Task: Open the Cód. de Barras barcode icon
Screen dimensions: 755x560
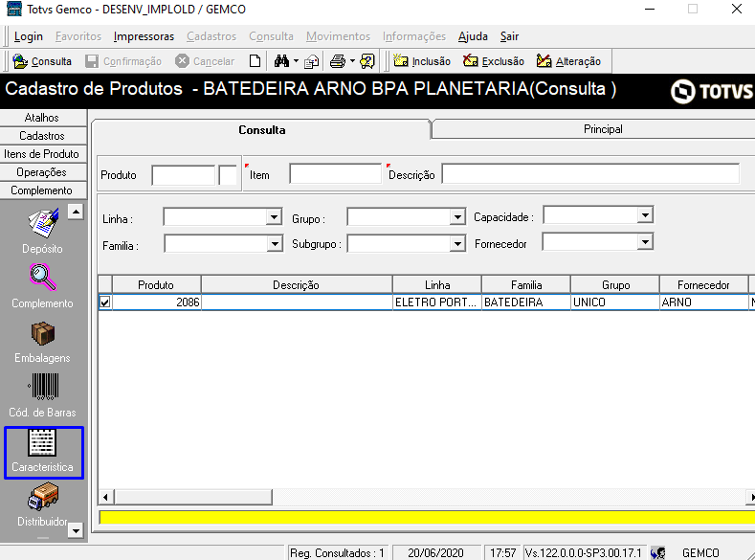Action: tap(43, 386)
